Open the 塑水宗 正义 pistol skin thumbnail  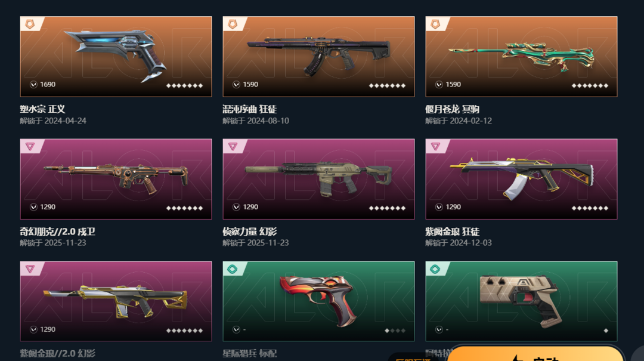tap(116, 57)
